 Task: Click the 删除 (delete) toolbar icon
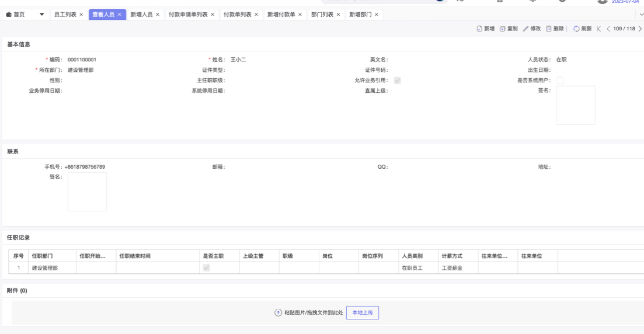549,29
